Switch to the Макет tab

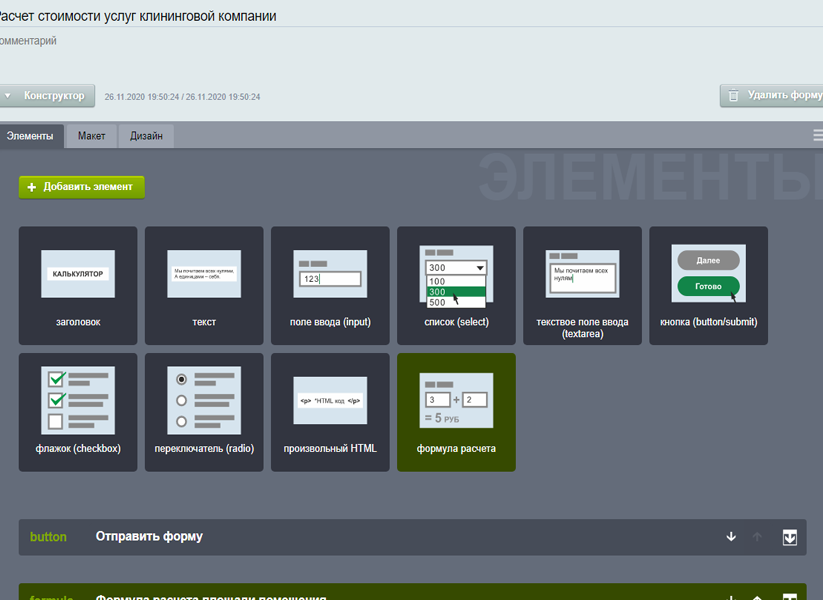91,136
